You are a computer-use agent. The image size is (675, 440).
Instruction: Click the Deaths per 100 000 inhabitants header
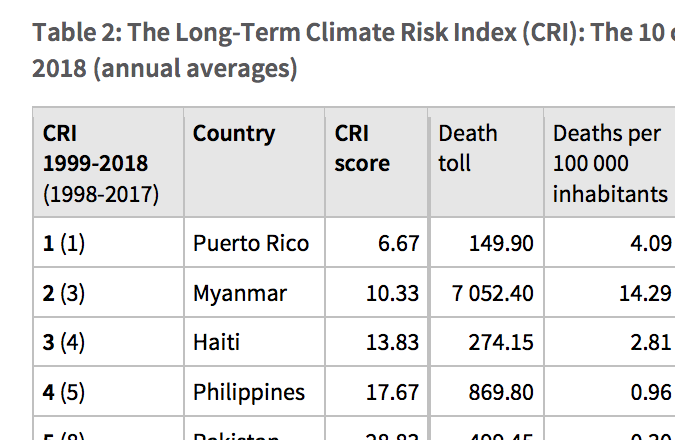pos(610,163)
